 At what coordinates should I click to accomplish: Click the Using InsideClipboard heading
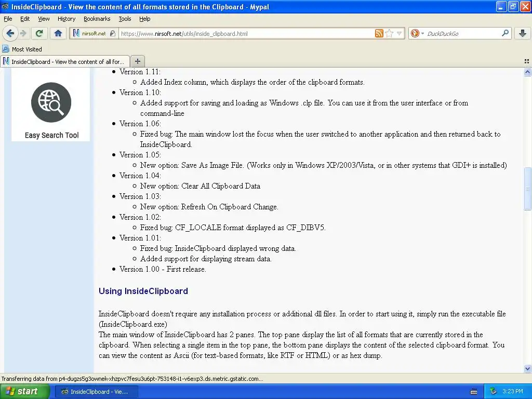pos(143,291)
